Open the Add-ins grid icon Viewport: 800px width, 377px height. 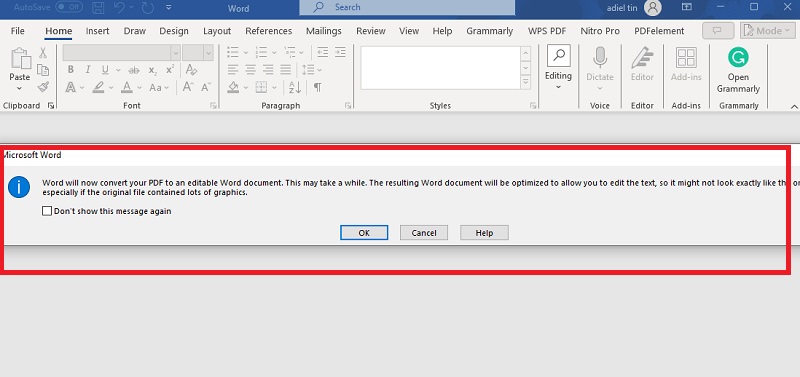(x=686, y=58)
